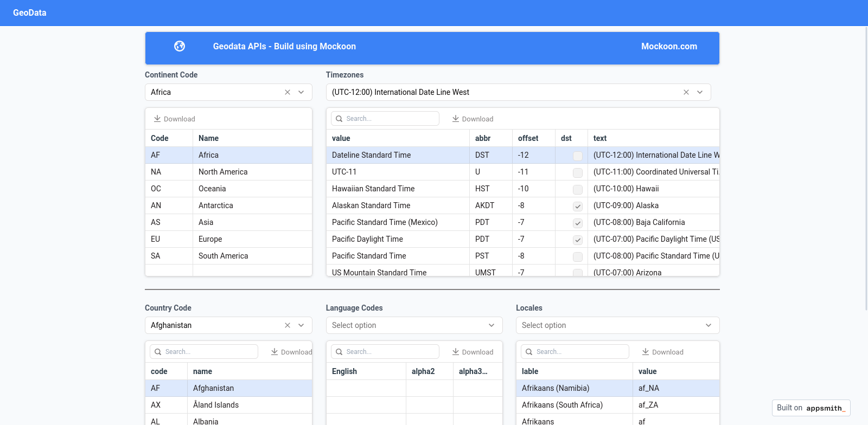
Task: Select the Europe row in continent table
Action: [x=228, y=239]
